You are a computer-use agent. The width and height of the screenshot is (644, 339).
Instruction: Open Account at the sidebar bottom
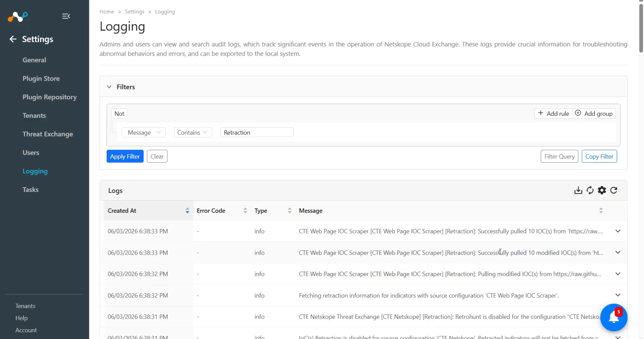(x=26, y=330)
